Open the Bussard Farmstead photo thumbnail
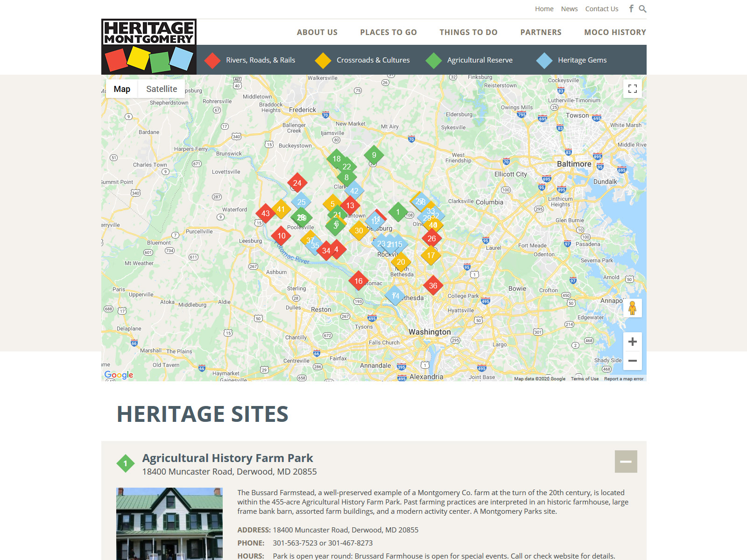This screenshot has height=560, width=747. coord(169,524)
